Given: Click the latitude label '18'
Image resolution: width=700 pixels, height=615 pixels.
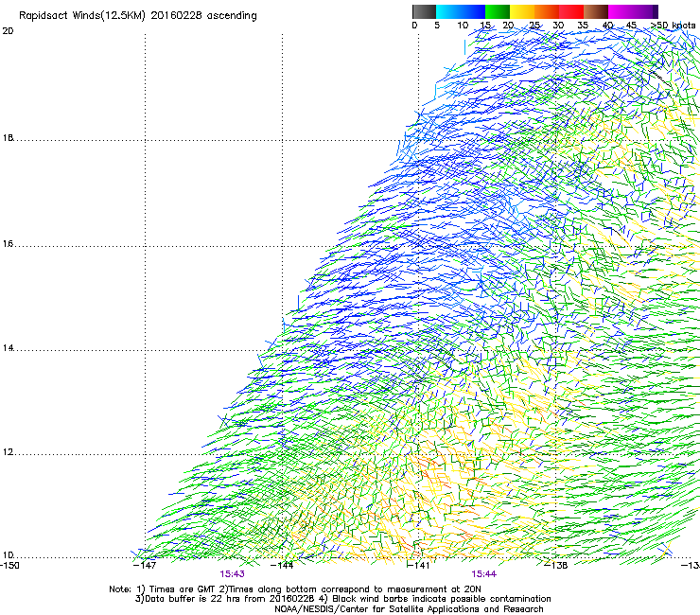Looking at the screenshot, I should click(x=8, y=137).
